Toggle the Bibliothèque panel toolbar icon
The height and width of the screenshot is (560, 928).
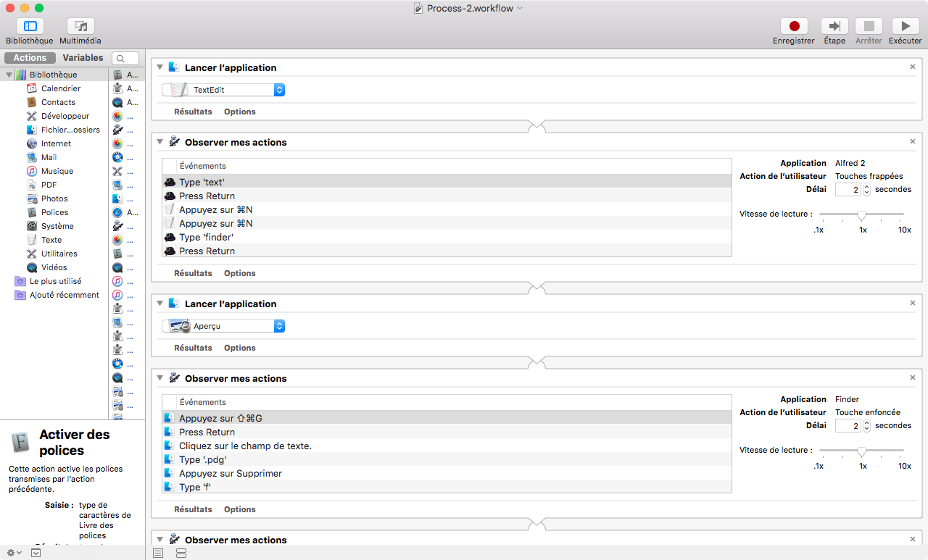point(30,27)
